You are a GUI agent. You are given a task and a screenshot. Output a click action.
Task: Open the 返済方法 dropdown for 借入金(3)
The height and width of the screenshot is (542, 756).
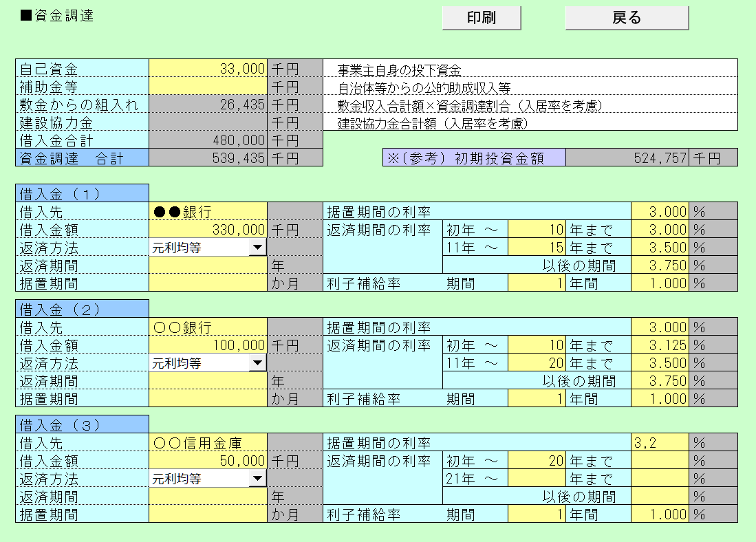[257, 479]
